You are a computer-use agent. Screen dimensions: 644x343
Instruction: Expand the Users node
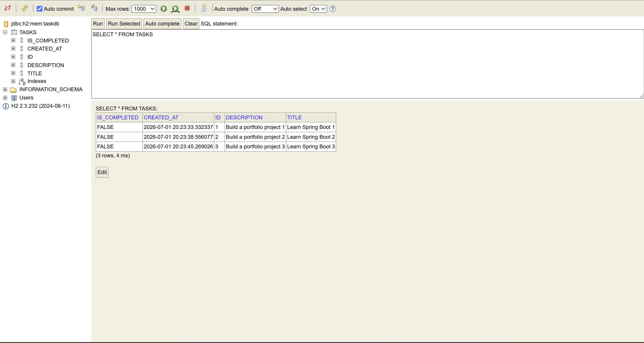tap(5, 98)
